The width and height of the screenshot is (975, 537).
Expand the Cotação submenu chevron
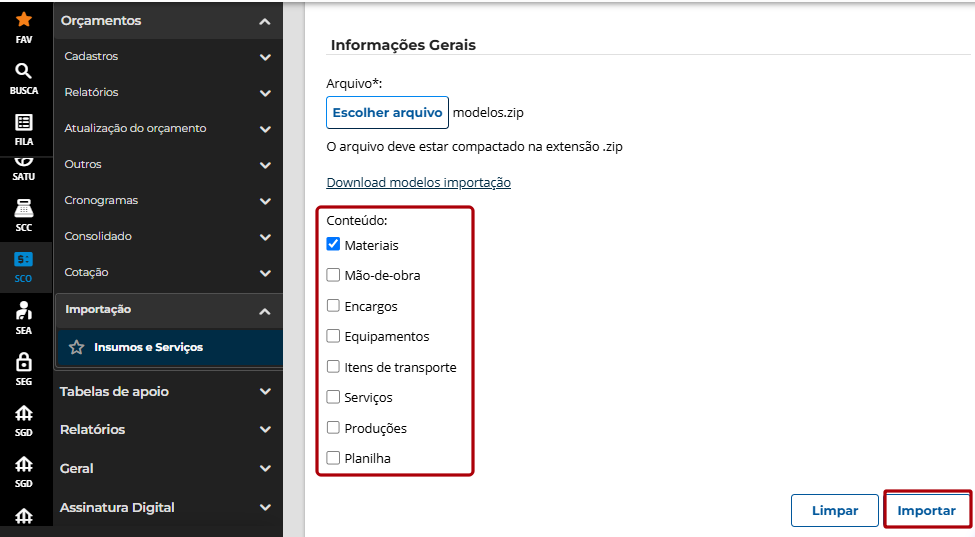click(x=265, y=273)
